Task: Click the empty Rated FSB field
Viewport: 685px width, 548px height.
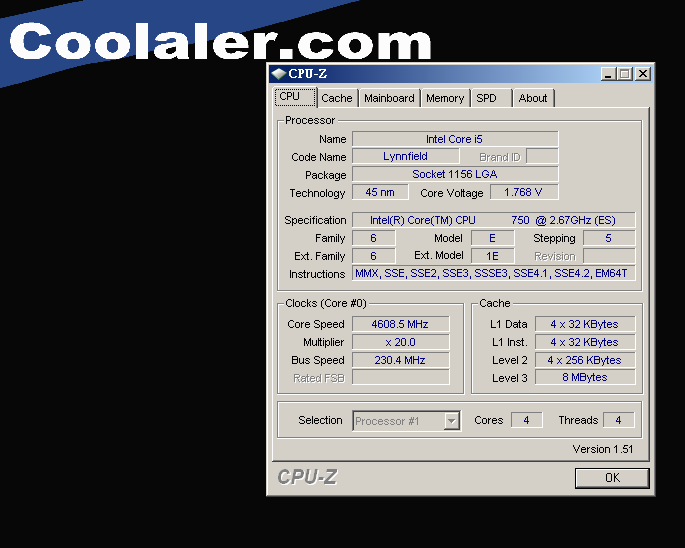Action: [x=400, y=378]
